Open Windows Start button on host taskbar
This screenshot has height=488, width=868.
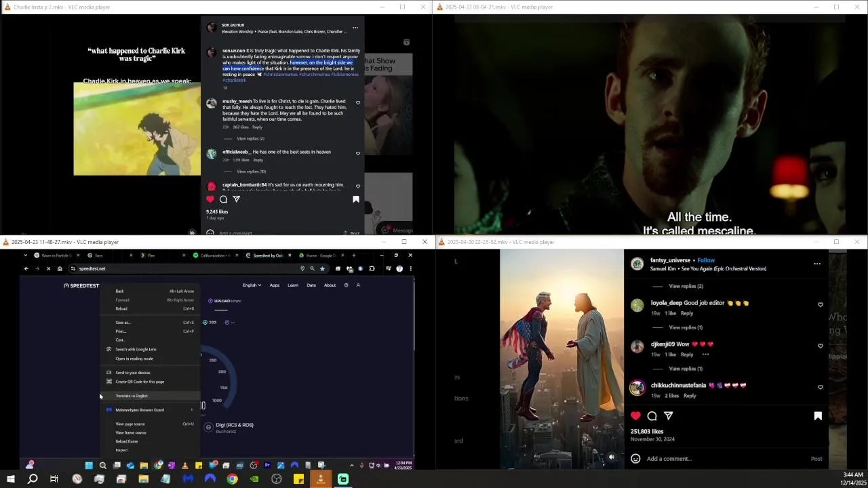click(10, 479)
